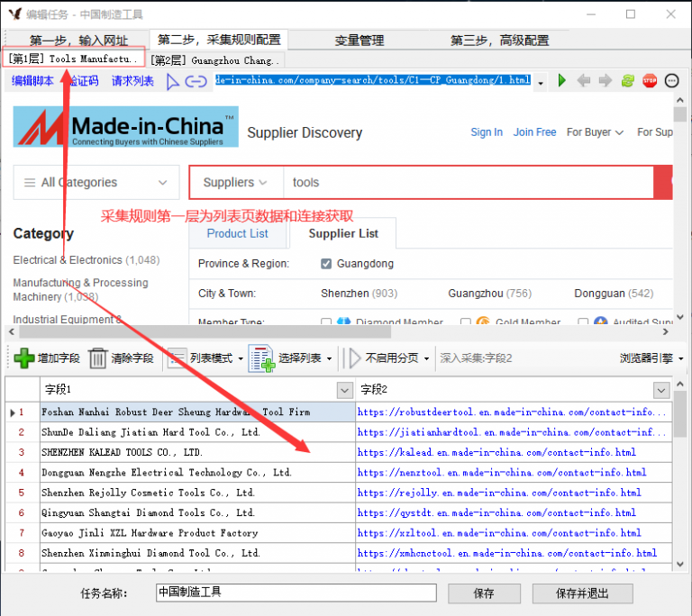Viewport: 692px width, 616px height.
Task: Click the Dongguan (542) city filter
Action: [x=614, y=294]
